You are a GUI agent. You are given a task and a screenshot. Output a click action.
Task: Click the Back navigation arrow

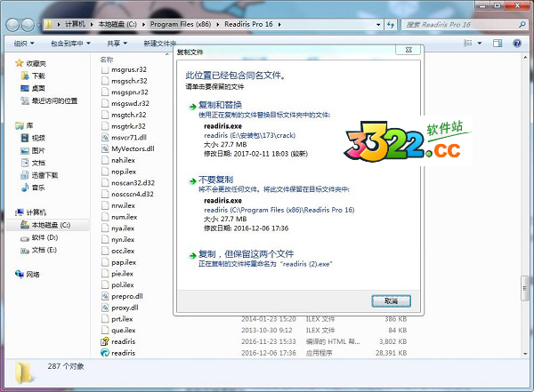pyautogui.click(x=13, y=25)
